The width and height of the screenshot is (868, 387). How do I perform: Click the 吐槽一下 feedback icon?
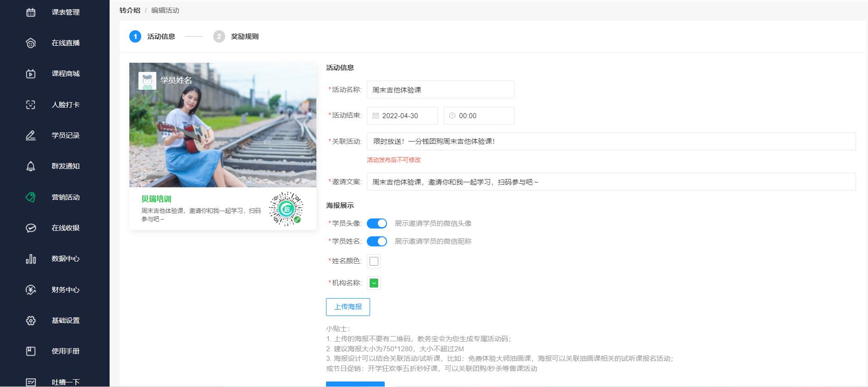(x=31, y=382)
